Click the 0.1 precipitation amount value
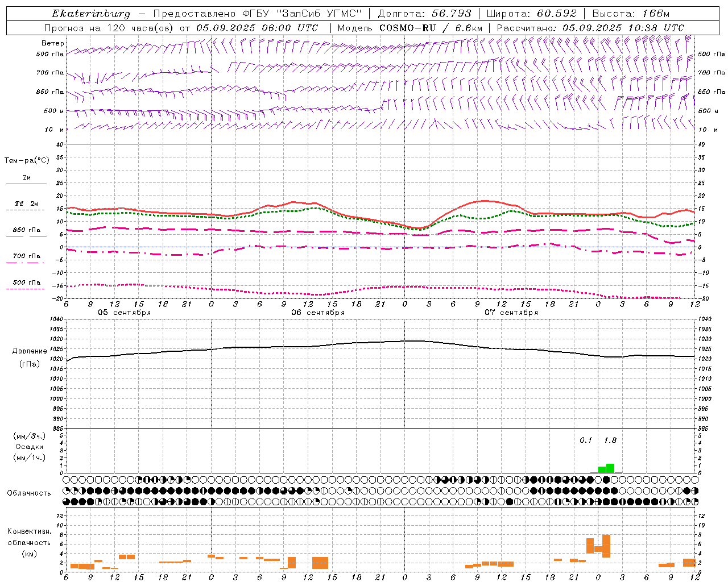The width and height of the screenshot is (728, 582). point(586,440)
